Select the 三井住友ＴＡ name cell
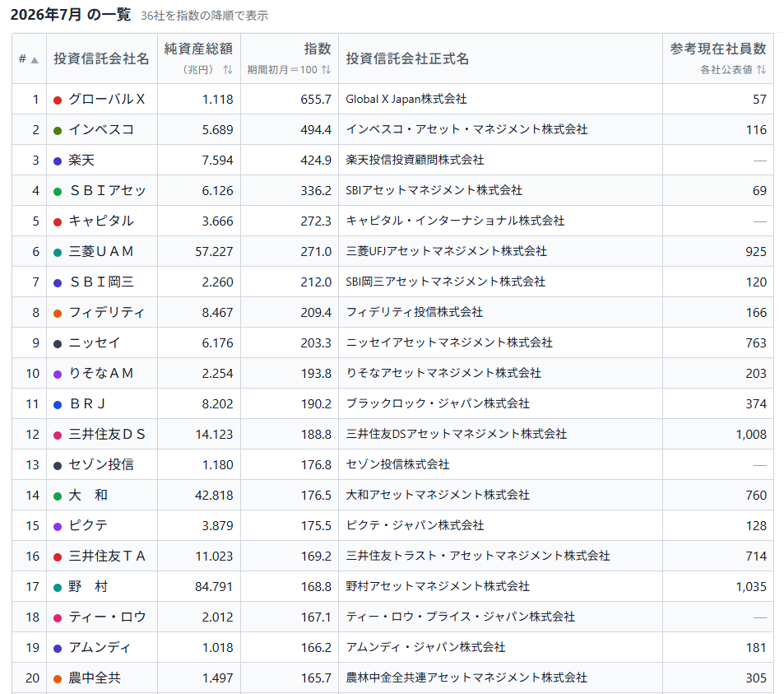This screenshot has height=694, width=784. coord(102,556)
